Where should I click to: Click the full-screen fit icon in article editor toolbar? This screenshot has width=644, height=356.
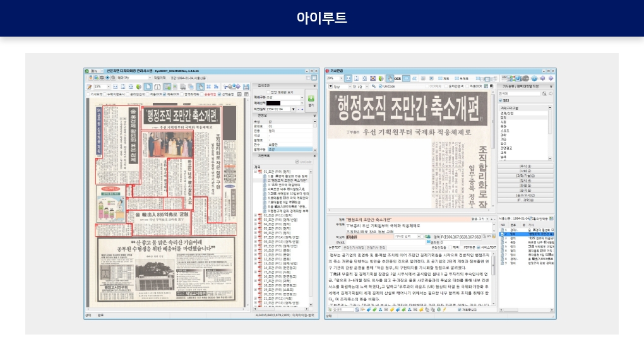(373, 78)
